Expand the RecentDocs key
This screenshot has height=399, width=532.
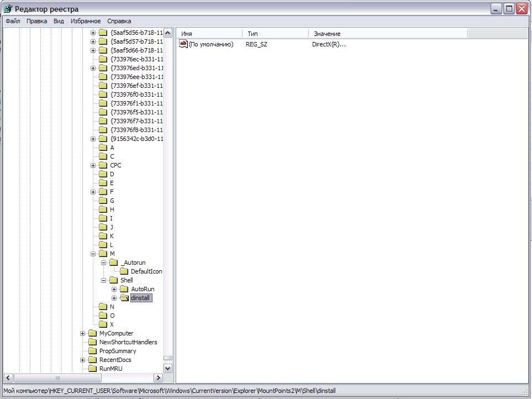[x=82, y=360]
